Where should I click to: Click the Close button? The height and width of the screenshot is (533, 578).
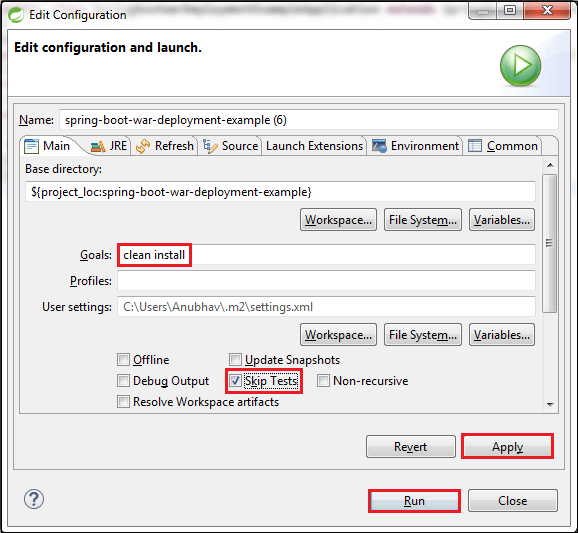[513, 501]
